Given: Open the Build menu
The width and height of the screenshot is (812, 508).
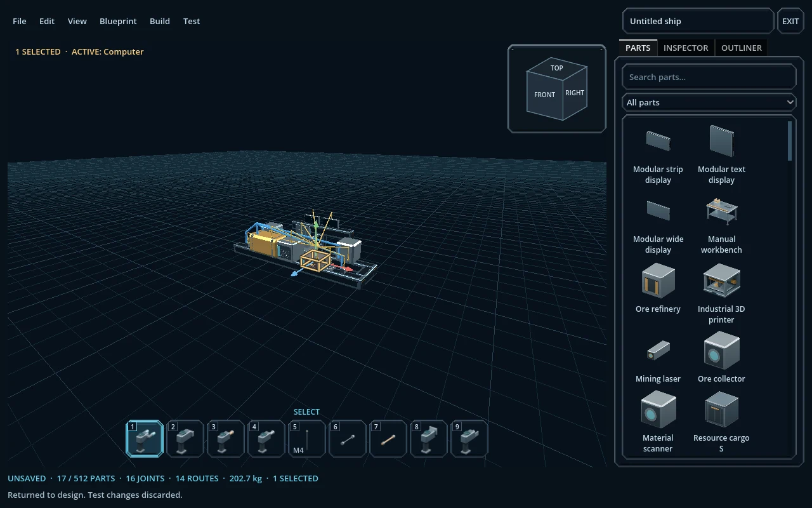Looking at the screenshot, I should pyautogui.click(x=160, y=21).
